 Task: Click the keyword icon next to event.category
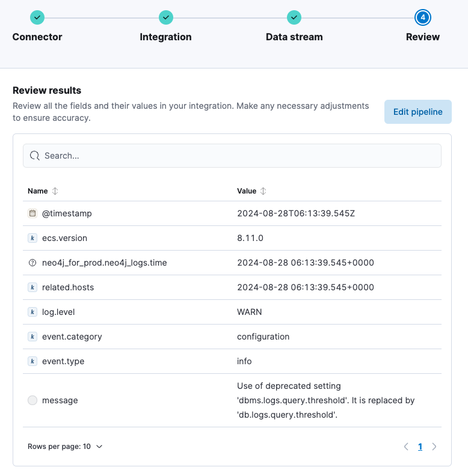[32, 337]
